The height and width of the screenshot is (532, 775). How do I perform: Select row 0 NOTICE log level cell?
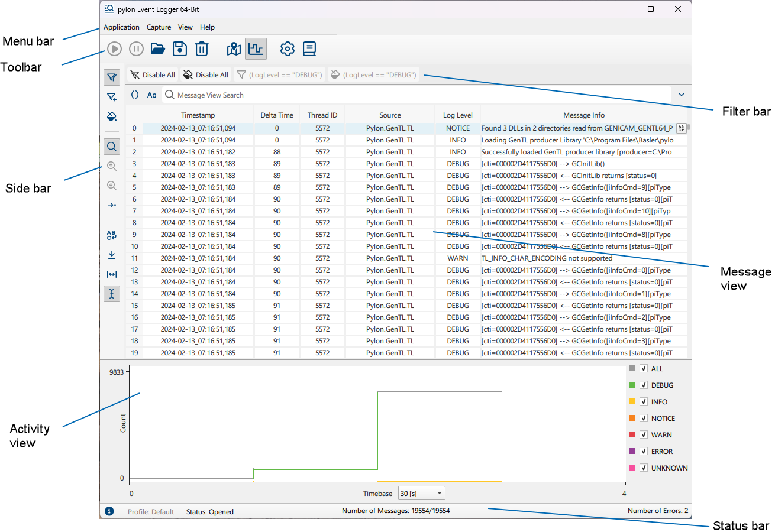click(458, 128)
